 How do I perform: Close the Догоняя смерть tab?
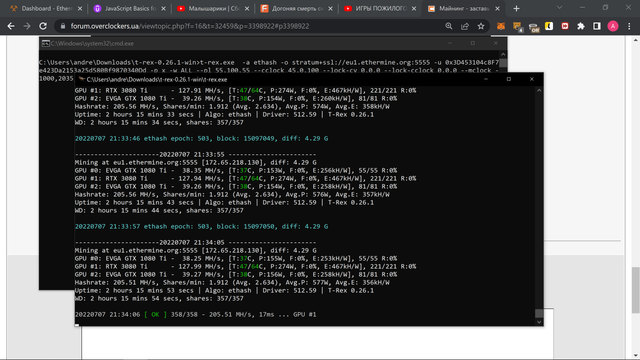pos(330,9)
